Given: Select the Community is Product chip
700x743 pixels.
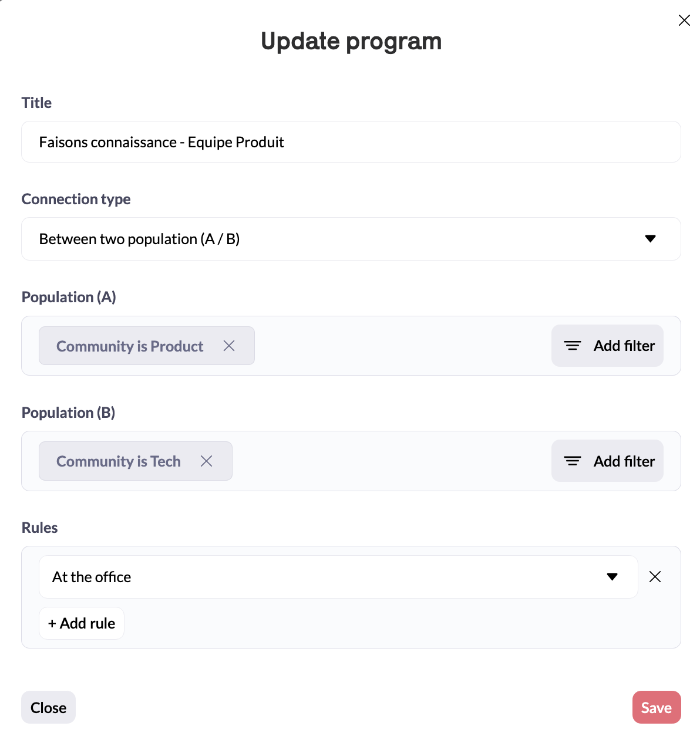Looking at the screenshot, I should pyautogui.click(x=147, y=346).
